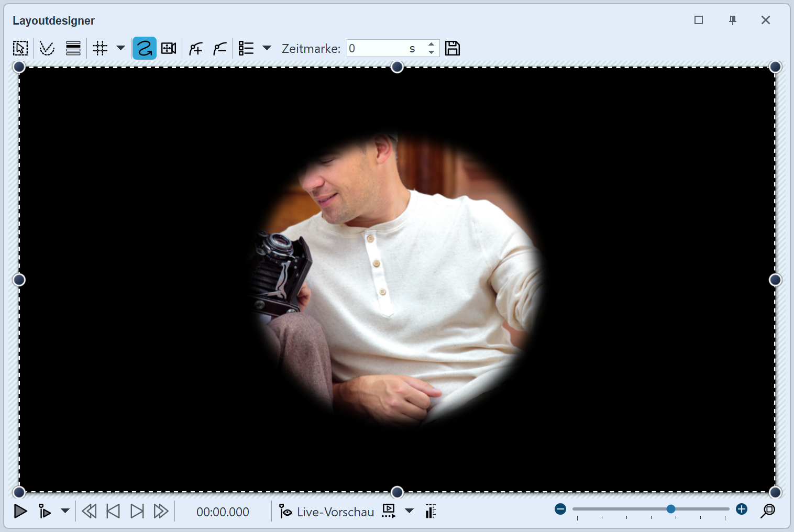Click the vertical level bars icon
Screen dimensions: 794x532
point(431,511)
